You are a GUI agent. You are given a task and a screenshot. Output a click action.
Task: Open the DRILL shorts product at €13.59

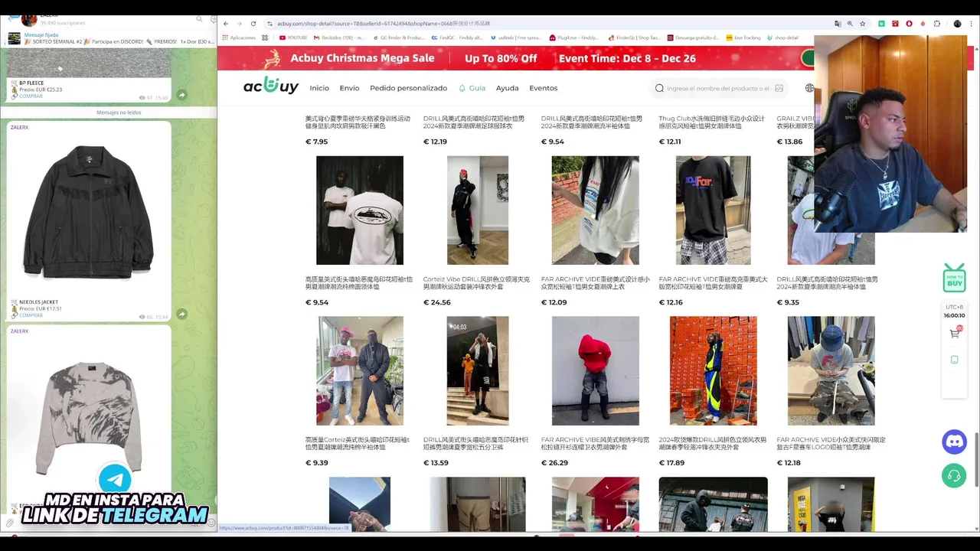click(x=477, y=371)
